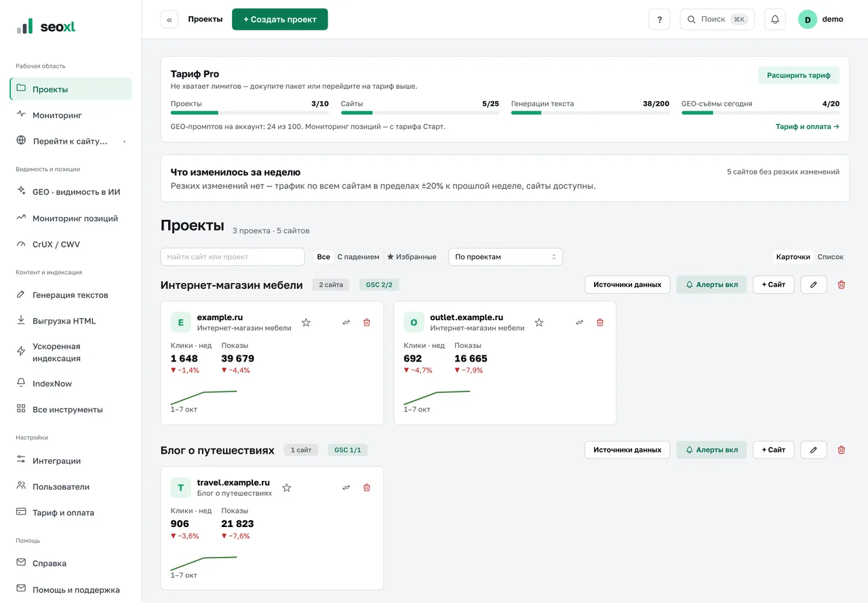
Task: Go to CrUX / CWV page
Action: pos(71,244)
